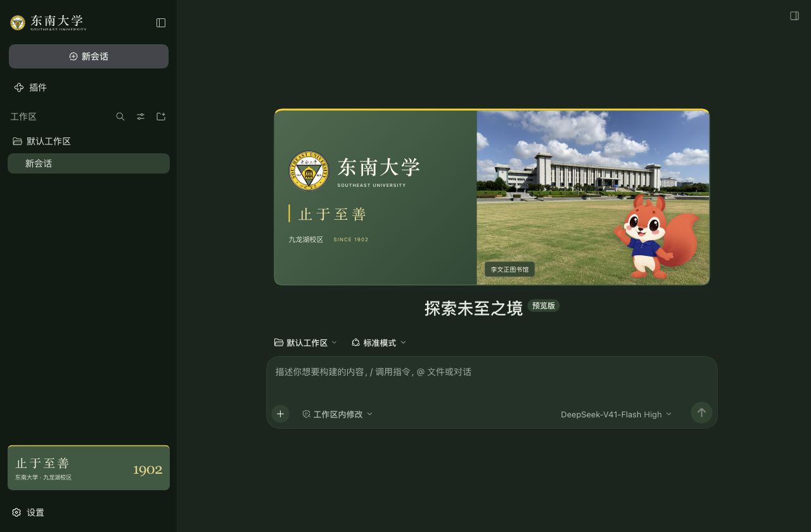The height and width of the screenshot is (532, 811).
Task: Click the squirrel mascot on the banner
Action: (x=656, y=237)
